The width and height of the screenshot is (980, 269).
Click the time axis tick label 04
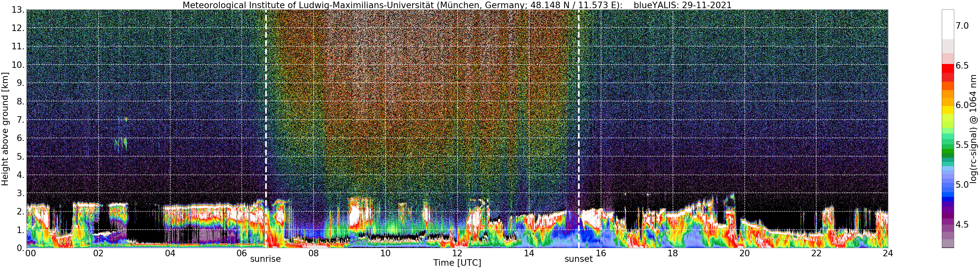tap(170, 254)
